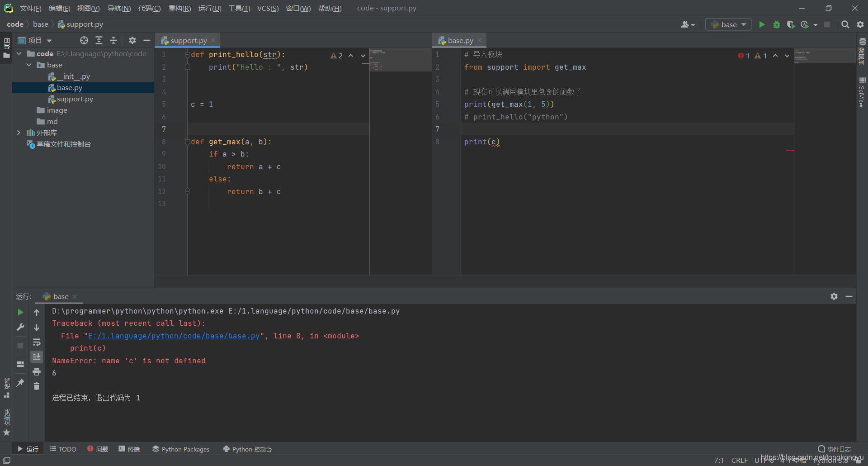Open the Problems tool window
868x466 pixels.
coord(98,449)
